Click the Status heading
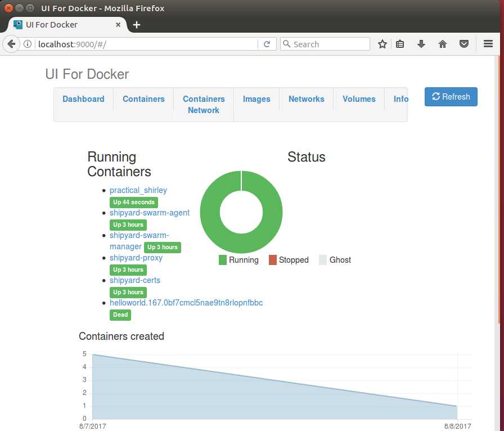This screenshot has width=504, height=431. click(x=307, y=157)
